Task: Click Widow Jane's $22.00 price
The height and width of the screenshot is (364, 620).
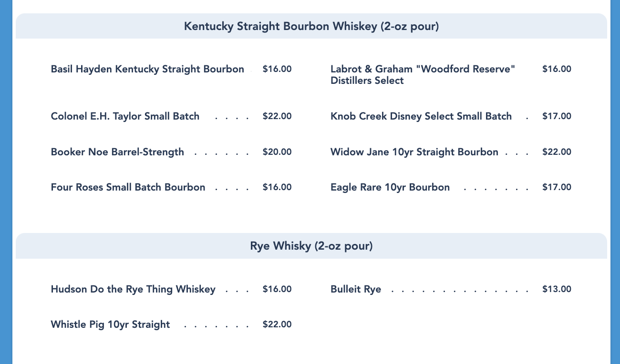Action: 557,152
